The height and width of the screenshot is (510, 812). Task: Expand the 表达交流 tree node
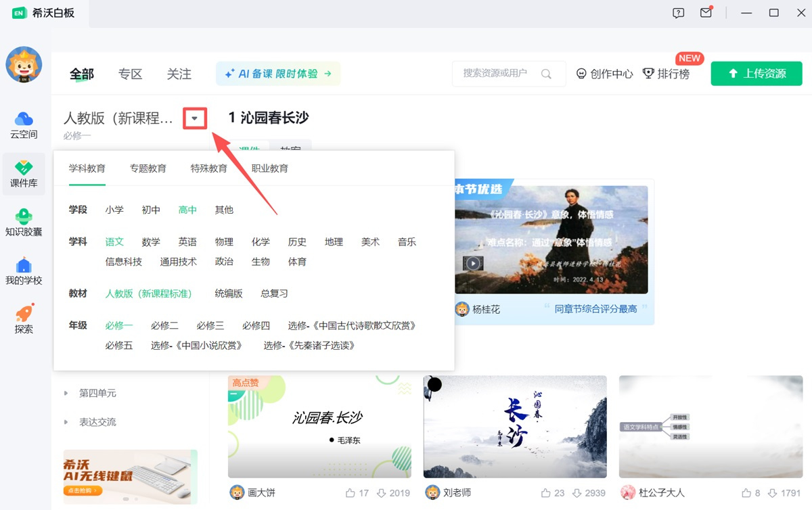point(66,422)
